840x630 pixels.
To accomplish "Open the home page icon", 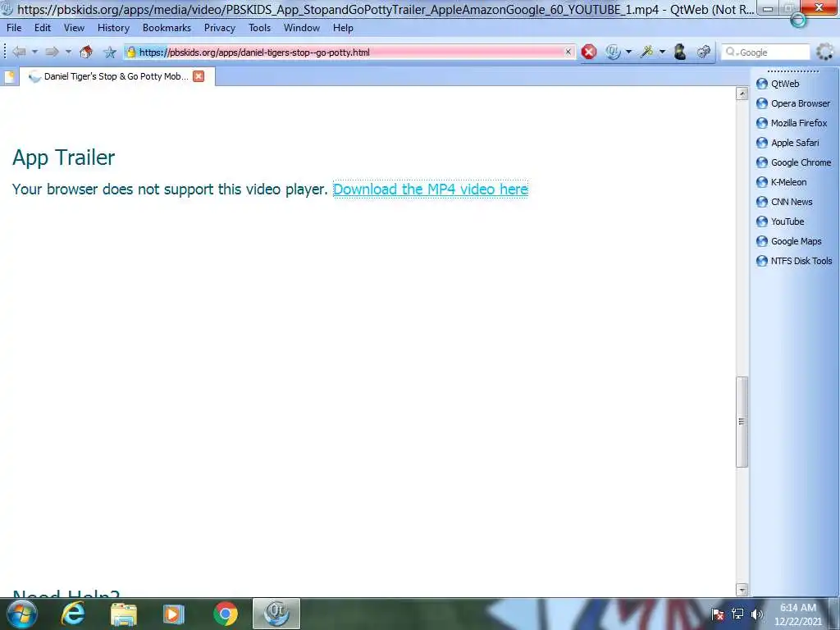I will [85, 52].
